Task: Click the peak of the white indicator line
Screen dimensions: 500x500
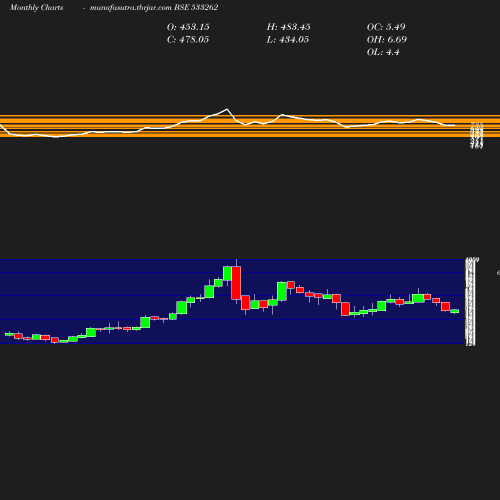Action: (227, 109)
